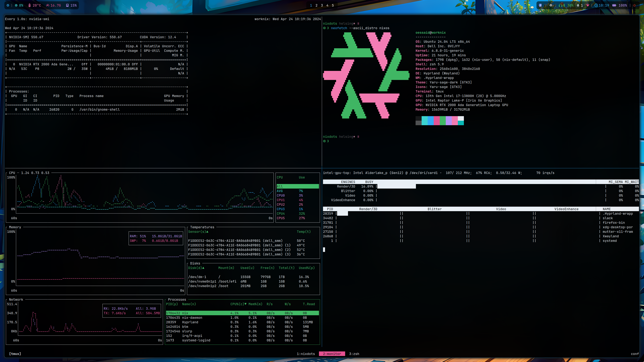Sort processes by CPU%(c) column
Screen dimensions: 644x362
coord(238,304)
